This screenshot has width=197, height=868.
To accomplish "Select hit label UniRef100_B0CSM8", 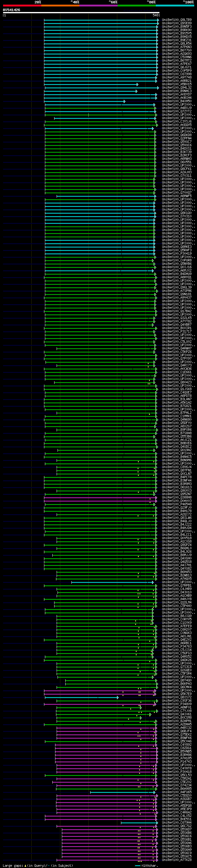I will click(176, 718).
